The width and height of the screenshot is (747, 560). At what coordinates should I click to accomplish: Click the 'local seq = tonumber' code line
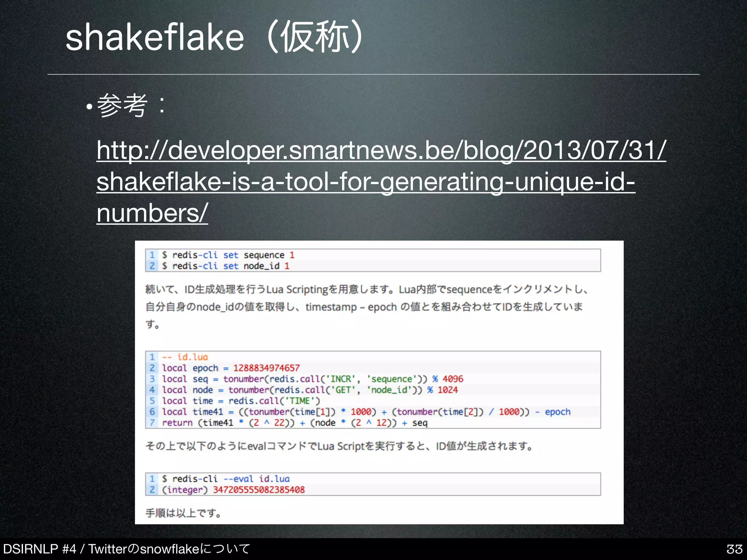[x=313, y=379]
